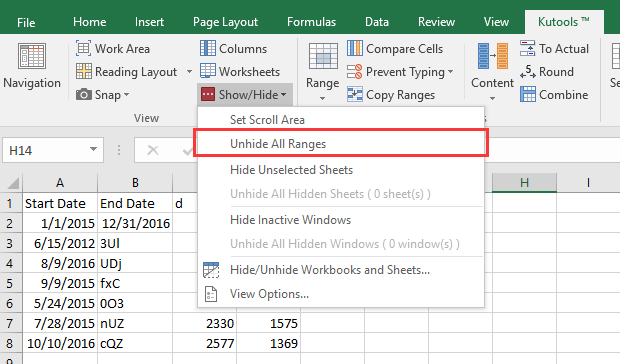
Task: Click the Compare Cells button label
Action: pyautogui.click(x=405, y=49)
